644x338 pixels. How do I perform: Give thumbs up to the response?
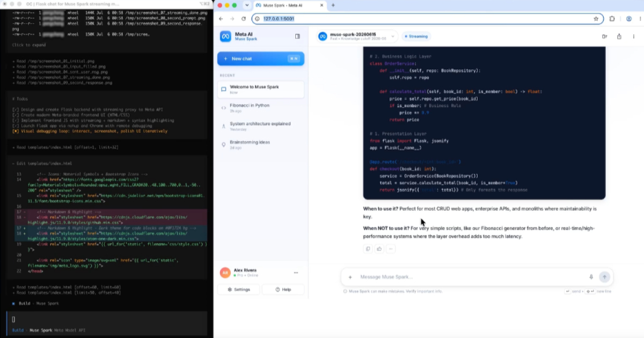(x=379, y=248)
